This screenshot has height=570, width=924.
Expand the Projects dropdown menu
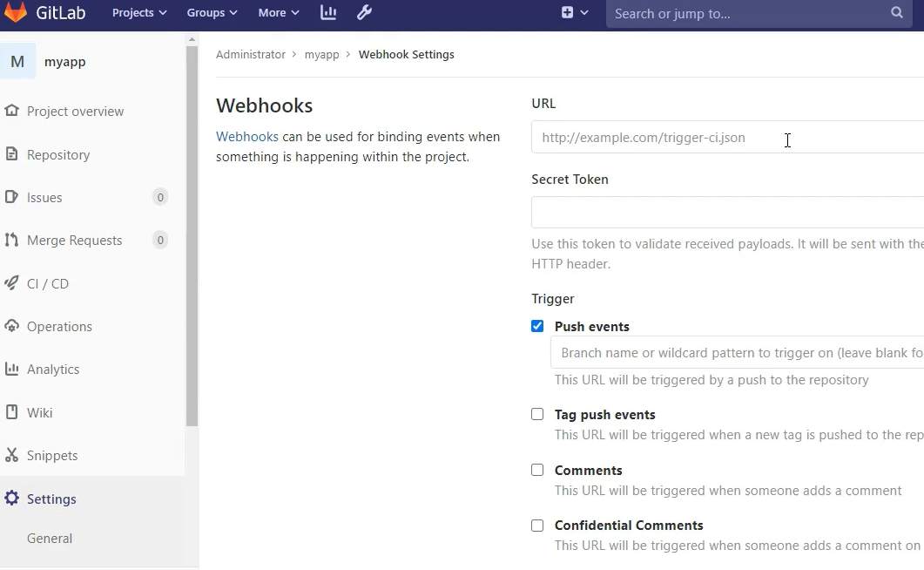click(139, 13)
